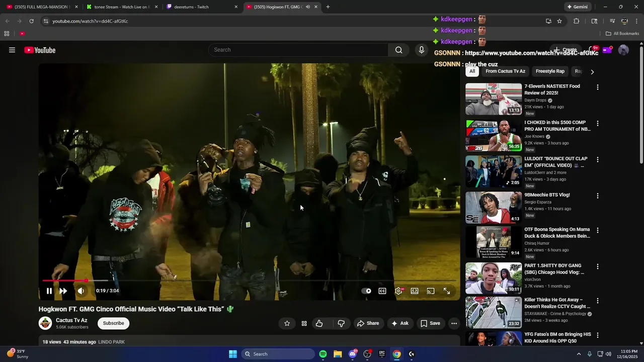Viewport: 644px width, 362px height.
Task: Click the Cactus Tv Az channel name
Action: tap(71, 320)
